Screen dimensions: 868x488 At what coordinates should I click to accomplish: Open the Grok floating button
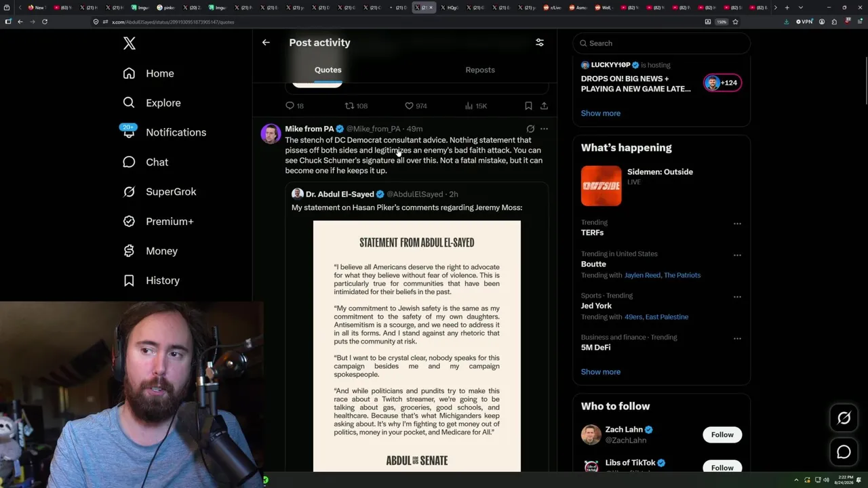[x=844, y=418]
